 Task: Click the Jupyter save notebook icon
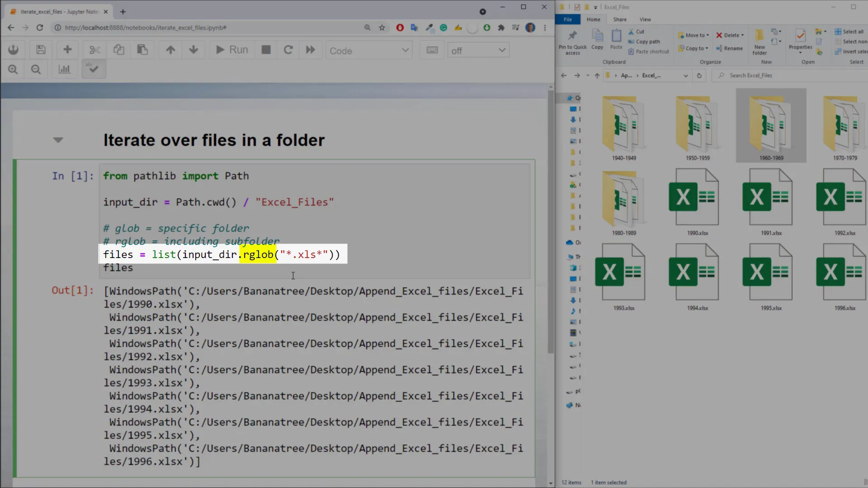(x=41, y=50)
